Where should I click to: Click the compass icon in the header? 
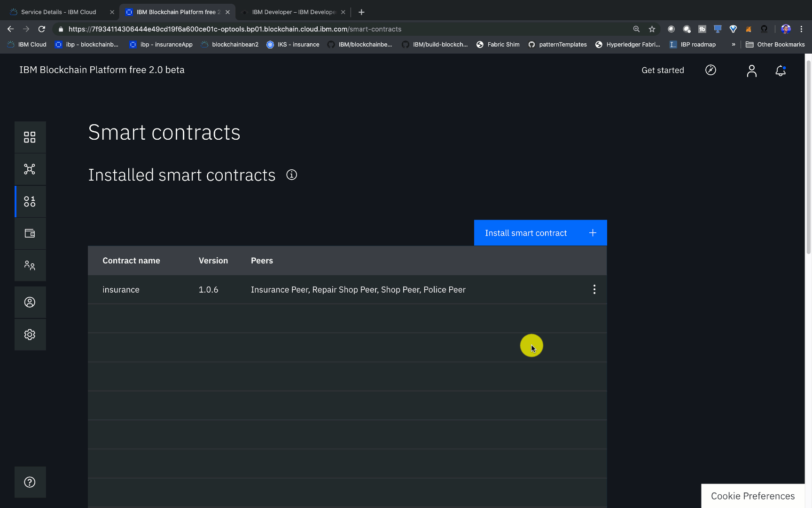point(710,70)
